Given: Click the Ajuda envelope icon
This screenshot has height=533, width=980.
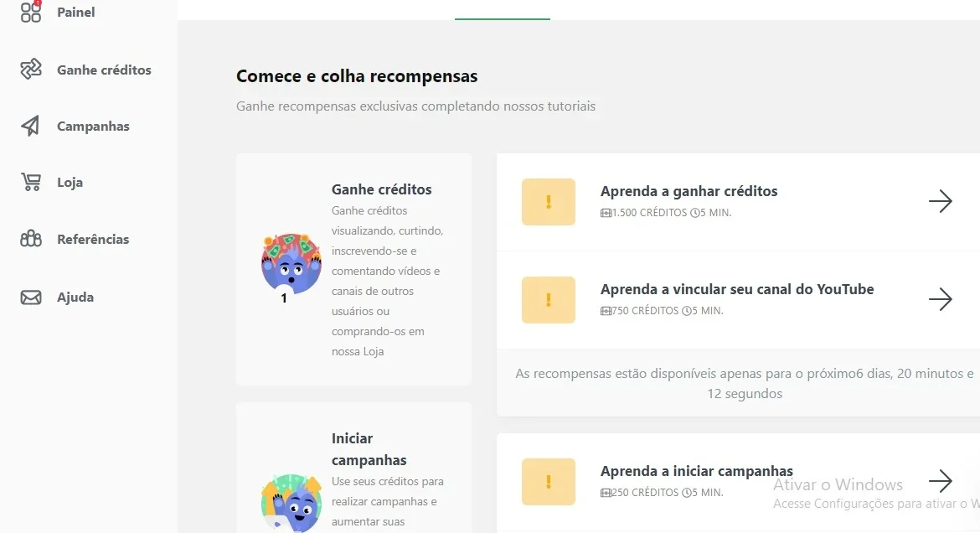Looking at the screenshot, I should [x=31, y=298].
